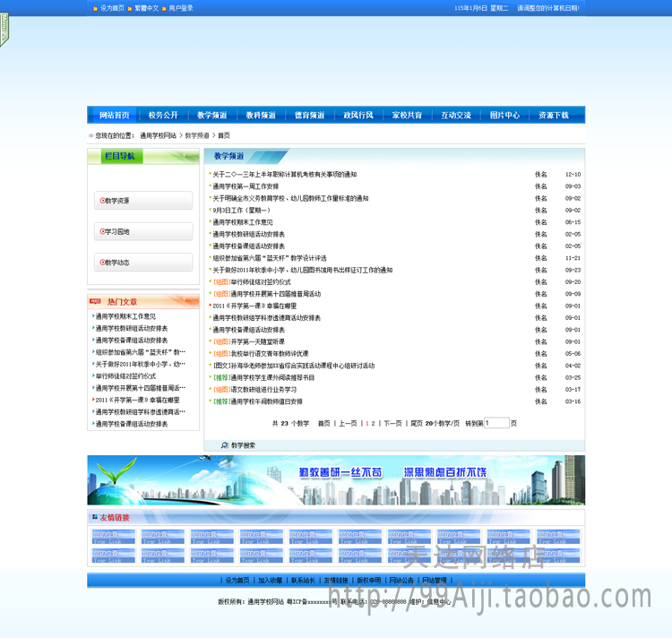The image size is (672, 638).
Task: Click 通用学校网站 in the breadcrumb
Action: (158, 135)
